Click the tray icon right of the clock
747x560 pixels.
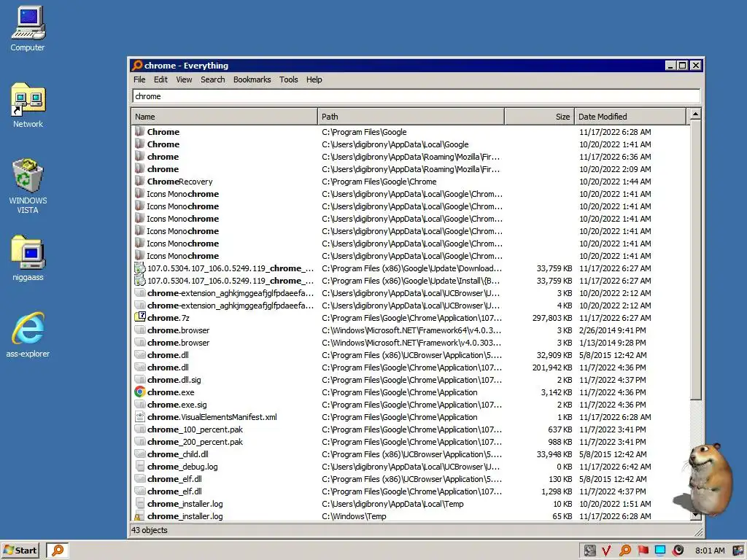point(738,551)
